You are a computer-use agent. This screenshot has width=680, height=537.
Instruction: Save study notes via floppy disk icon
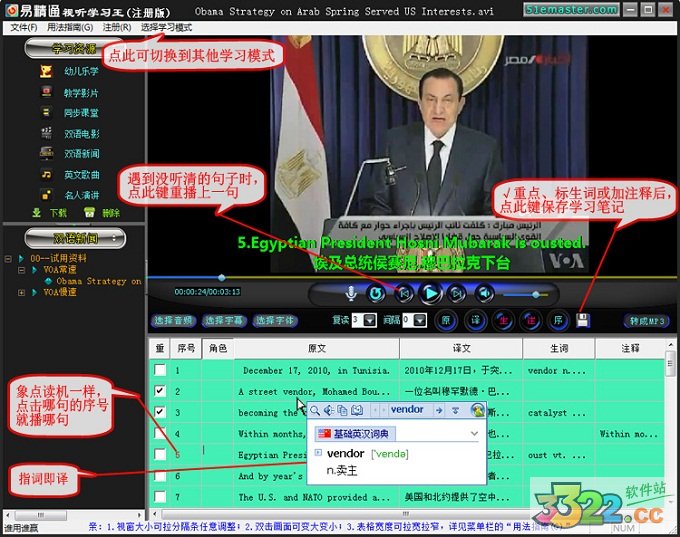[582, 320]
